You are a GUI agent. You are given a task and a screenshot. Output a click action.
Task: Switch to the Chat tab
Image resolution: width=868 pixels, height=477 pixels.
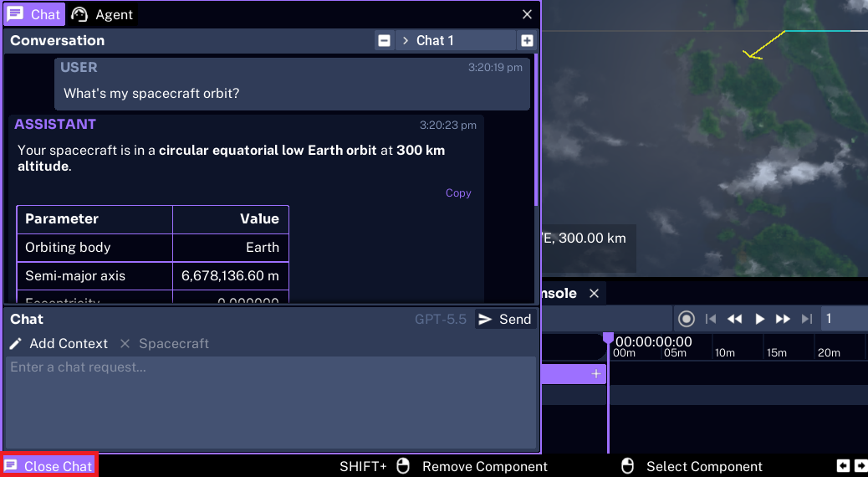coord(33,14)
